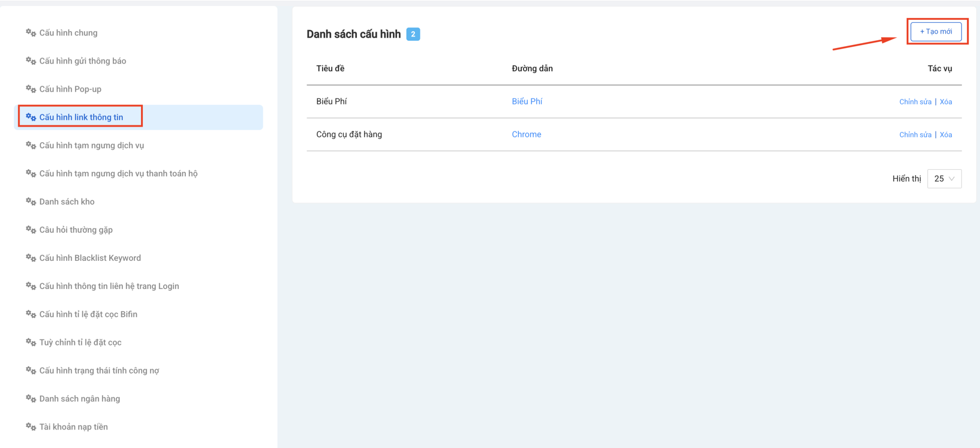
Task: Open Cấu hình link thông tin menu
Action: tap(81, 118)
